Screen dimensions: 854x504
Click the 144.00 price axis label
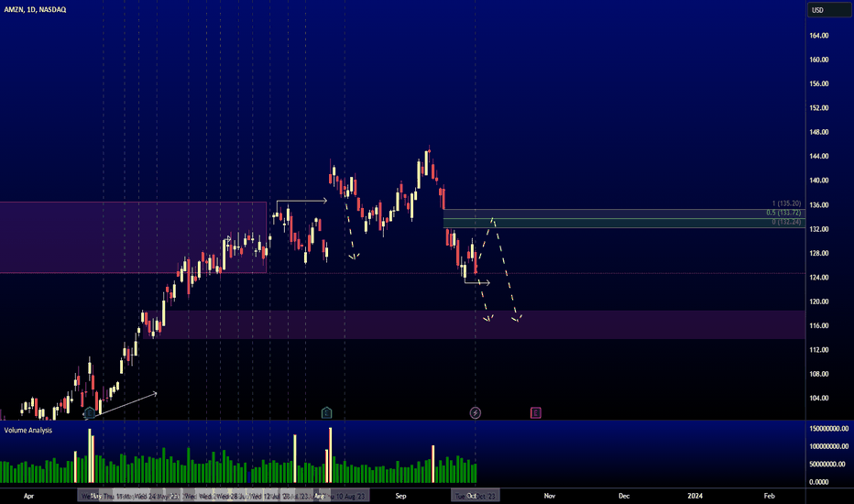pos(818,156)
